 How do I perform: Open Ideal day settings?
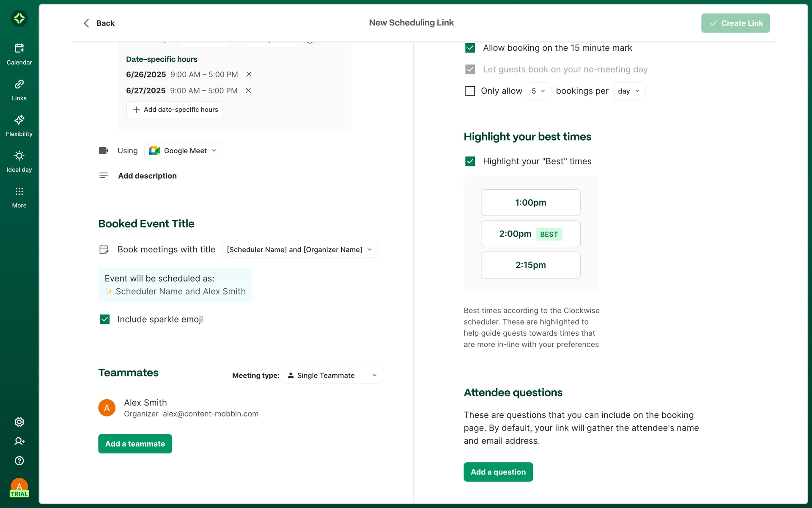[x=19, y=161]
